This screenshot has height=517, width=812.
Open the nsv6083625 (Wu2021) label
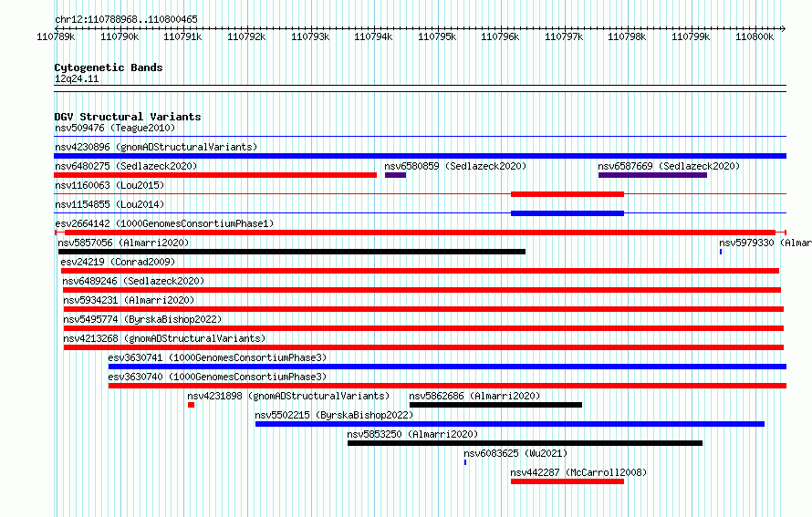point(515,453)
